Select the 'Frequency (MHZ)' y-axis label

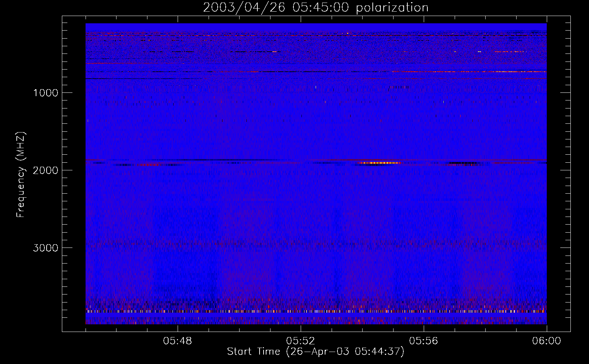point(21,175)
